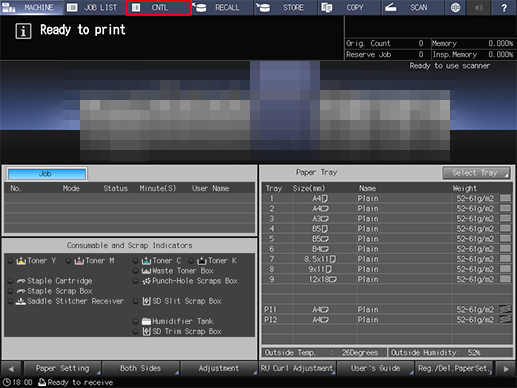
Task: Click the RU Curl Adjustment button
Action: (x=297, y=368)
